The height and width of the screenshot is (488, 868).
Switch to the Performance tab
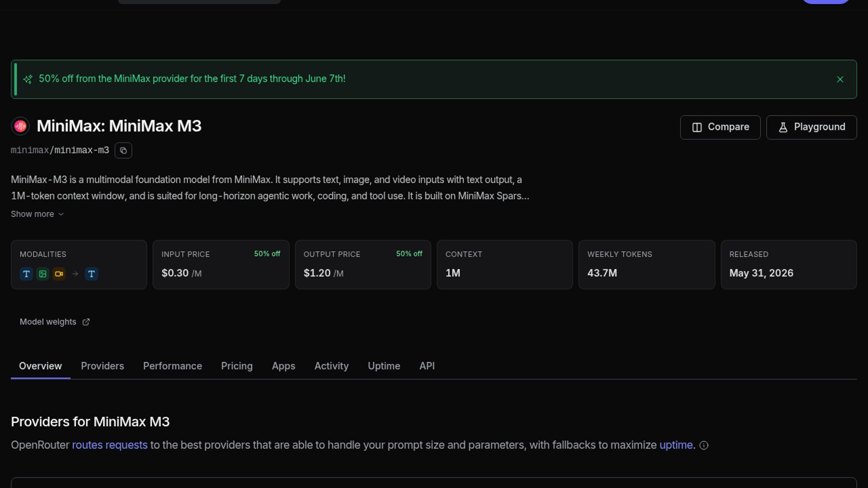[173, 366]
